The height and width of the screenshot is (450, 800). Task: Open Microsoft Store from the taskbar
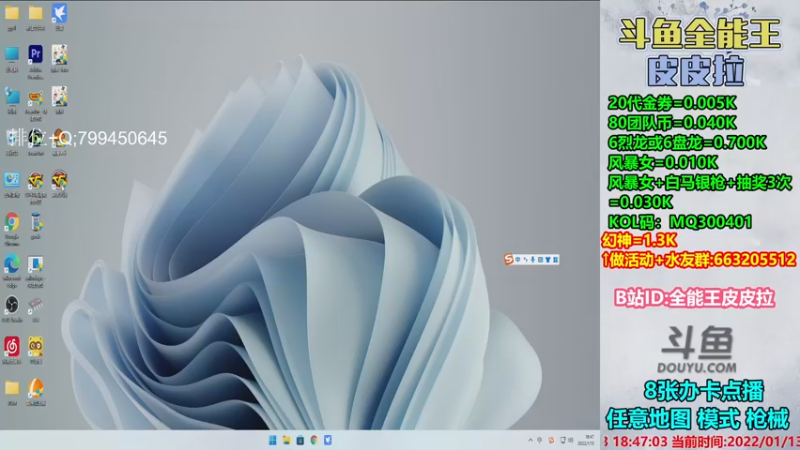300,440
